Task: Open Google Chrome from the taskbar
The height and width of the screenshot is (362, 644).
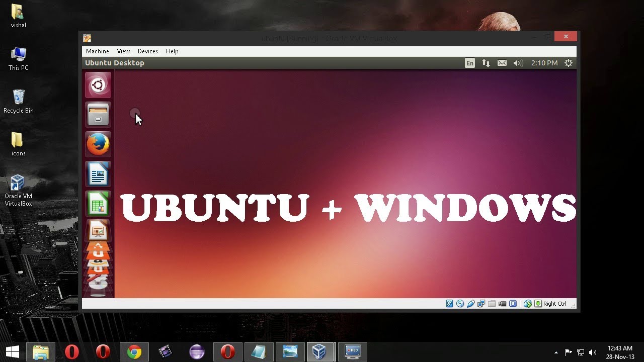Action: click(x=134, y=352)
